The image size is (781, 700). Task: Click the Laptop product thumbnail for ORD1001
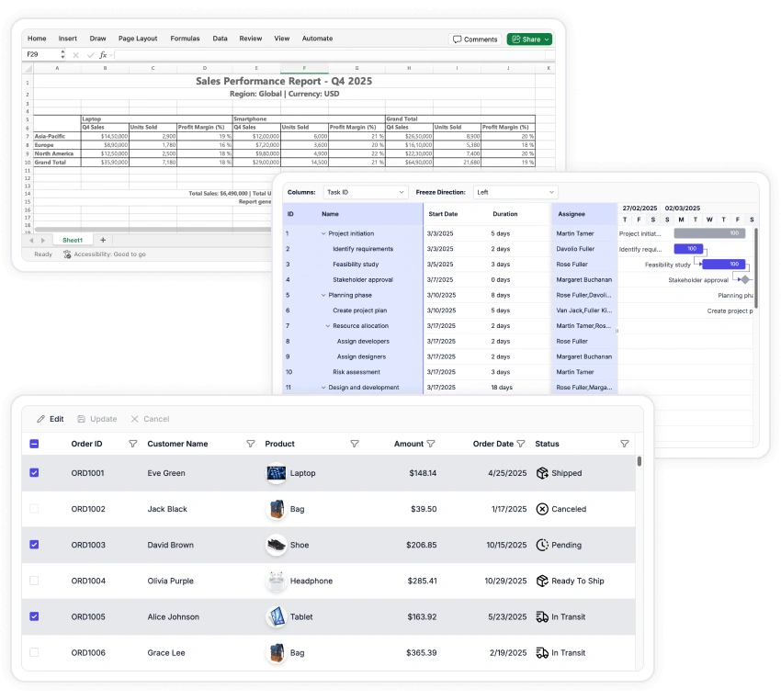pos(276,473)
